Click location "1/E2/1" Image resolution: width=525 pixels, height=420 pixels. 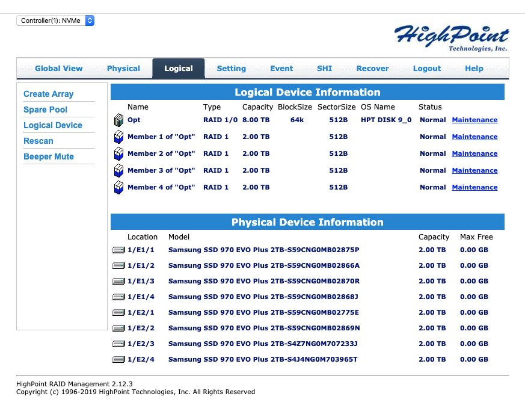(x=141, y=312)
